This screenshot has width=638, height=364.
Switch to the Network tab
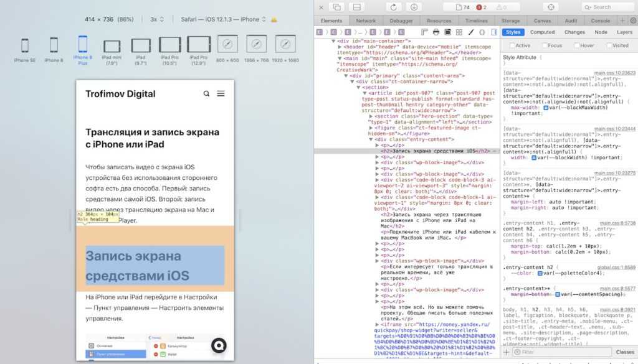[365, 21]
